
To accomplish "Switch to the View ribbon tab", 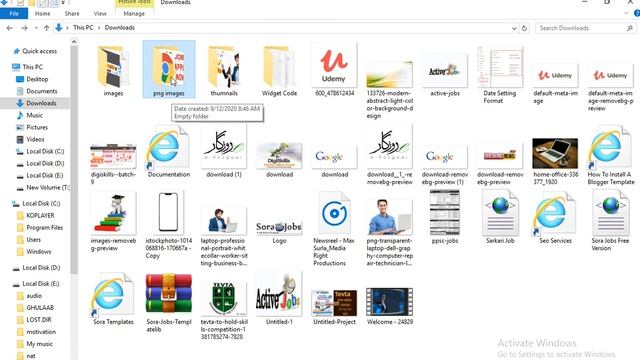I will [100, 13].
